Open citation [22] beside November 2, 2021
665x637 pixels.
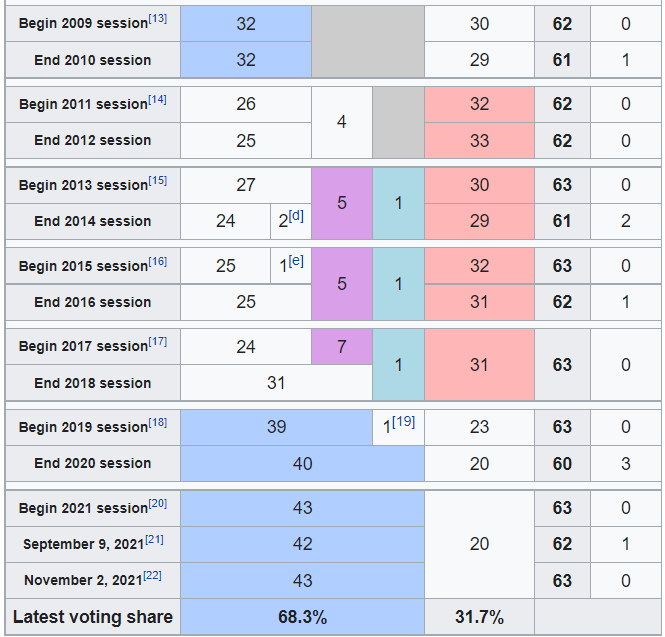153,576
